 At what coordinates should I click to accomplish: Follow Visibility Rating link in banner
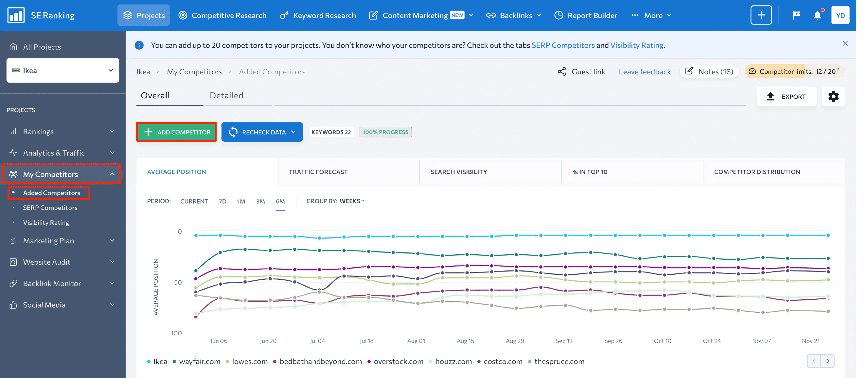click(x=636, y=45)
